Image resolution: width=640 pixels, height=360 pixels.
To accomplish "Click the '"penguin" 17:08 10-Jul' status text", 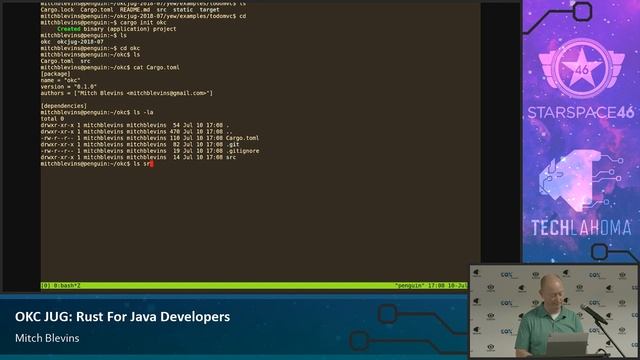I will point(431,286).
